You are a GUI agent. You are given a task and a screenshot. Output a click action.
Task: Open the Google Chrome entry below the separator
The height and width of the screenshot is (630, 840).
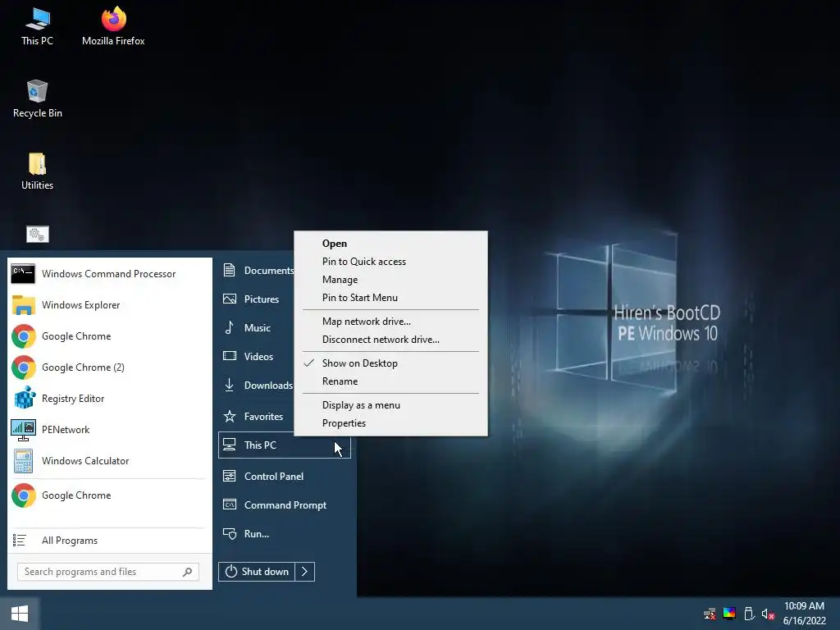click(107, 495)
